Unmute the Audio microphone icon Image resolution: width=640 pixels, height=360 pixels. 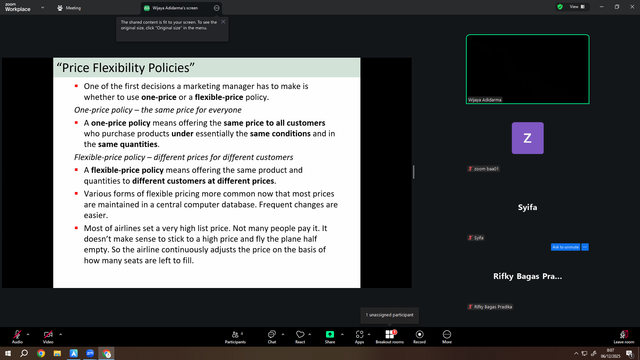17,334
